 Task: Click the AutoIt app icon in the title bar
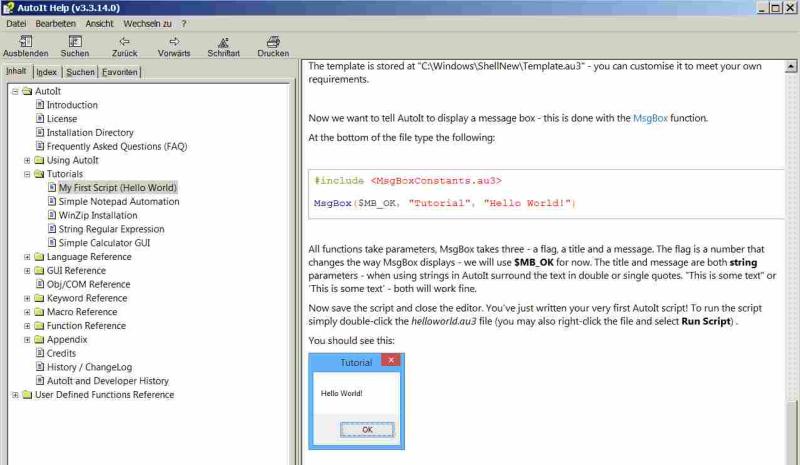pyautogui.click(x=8, y=7)
